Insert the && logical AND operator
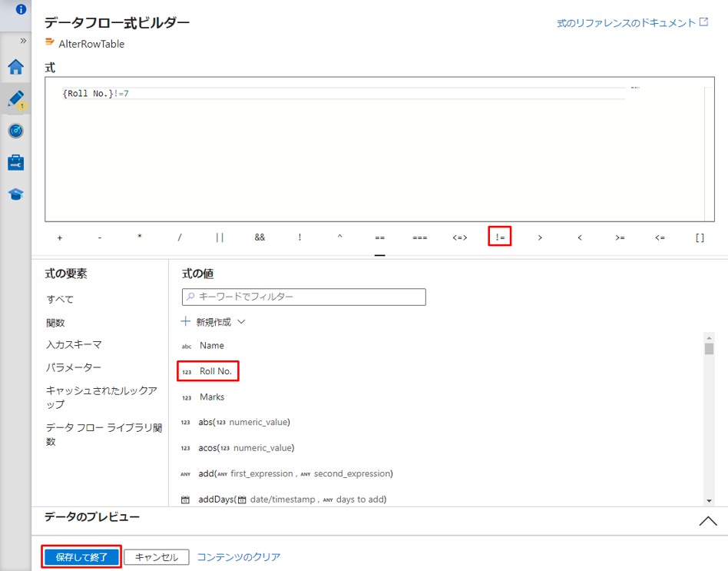The width and height of the screenshot is (728, 571). 260,237
